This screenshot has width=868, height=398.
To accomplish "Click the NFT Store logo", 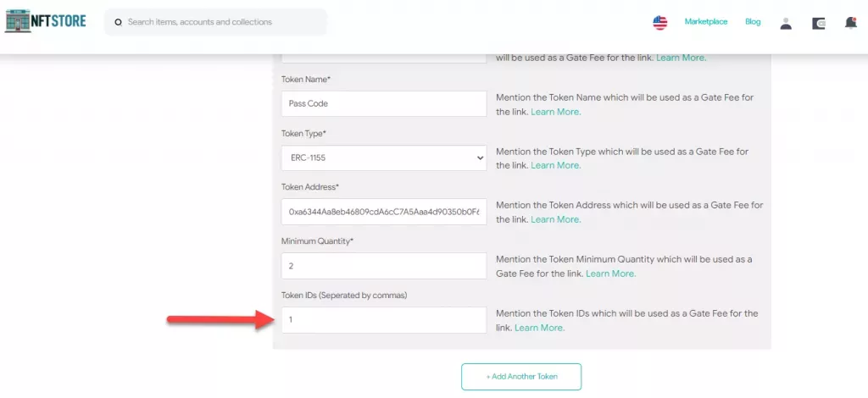I will [x=46, y=21].
